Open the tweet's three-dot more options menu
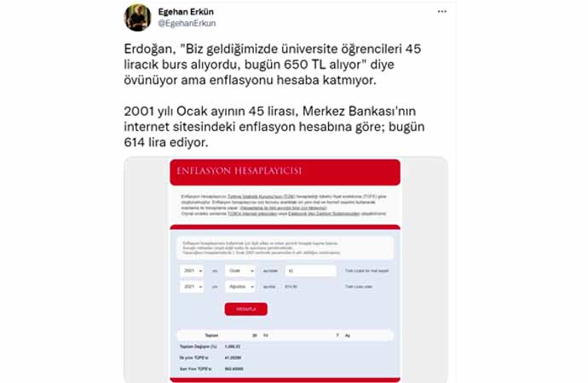Viewport: 588px width, 383px height. click(x=441, y=12)
